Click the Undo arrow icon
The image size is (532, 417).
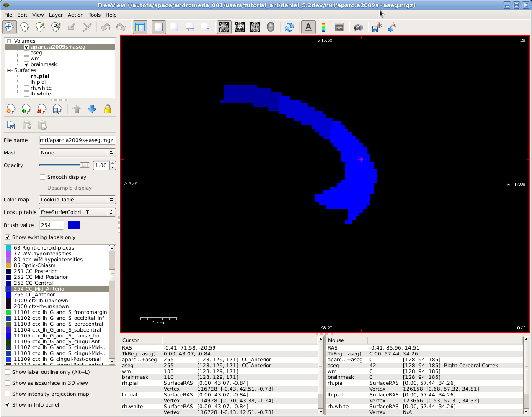(106, 27)
